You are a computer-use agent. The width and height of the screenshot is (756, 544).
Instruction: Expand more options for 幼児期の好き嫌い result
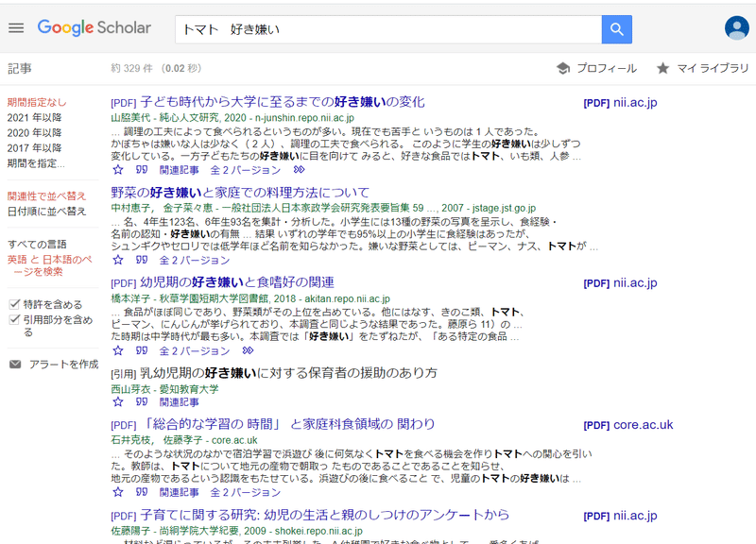(x=248, y=350)
